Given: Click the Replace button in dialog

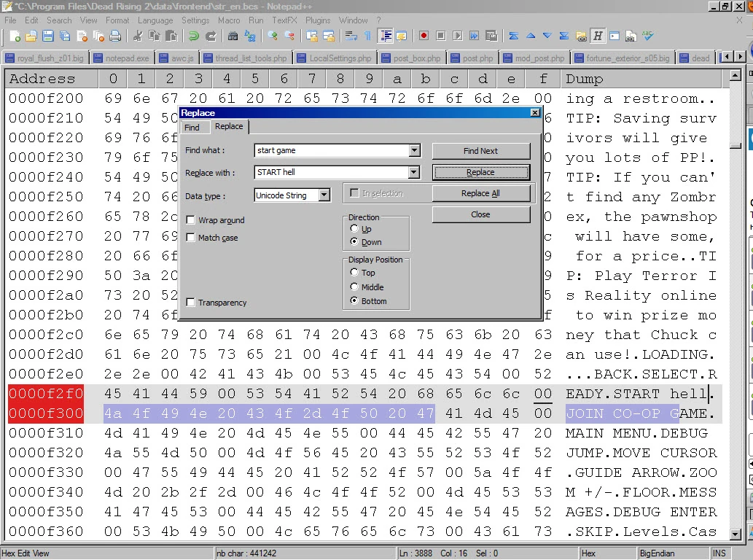Looking at the screenshot, I should [x=480, y=172].
